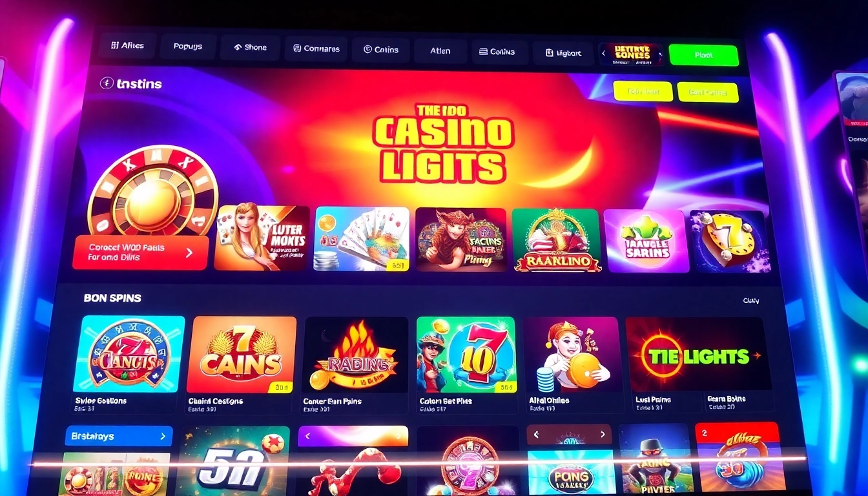Image resolution: width=868 pixels, height=496 pixels.
Task: Click the left arrow on the purple bar
Action: [308, 437]
